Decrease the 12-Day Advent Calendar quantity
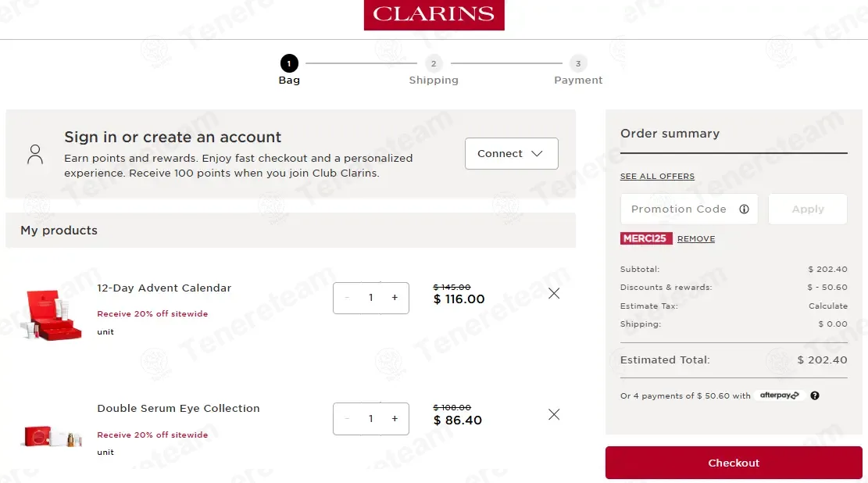 click(x=347, y=298)
